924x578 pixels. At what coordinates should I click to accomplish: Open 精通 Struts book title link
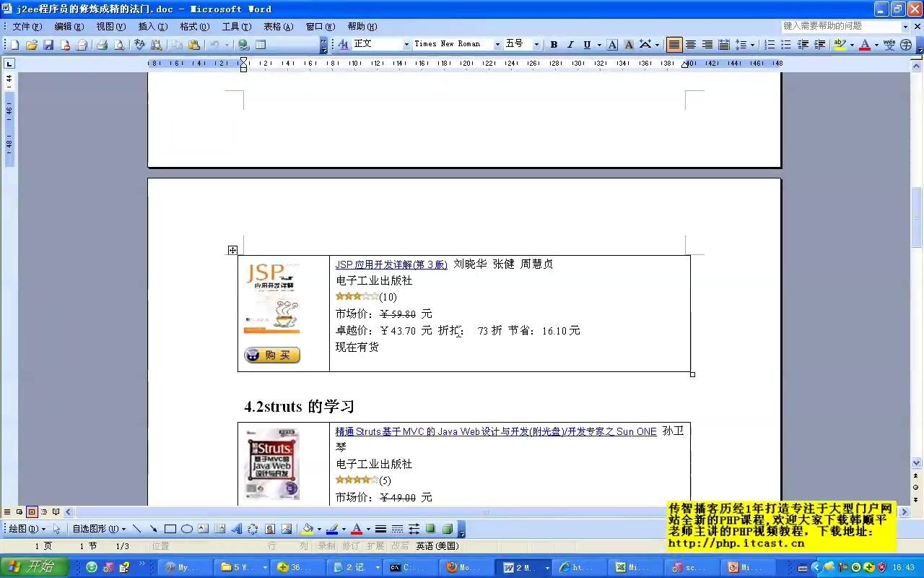pos(496,431)
